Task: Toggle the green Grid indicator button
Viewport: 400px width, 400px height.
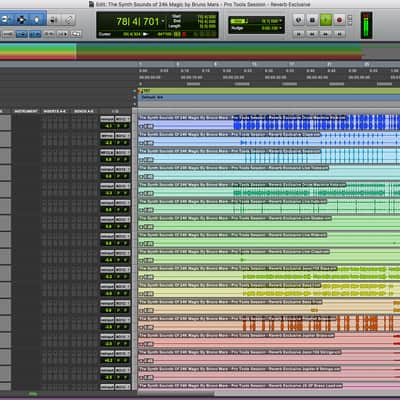Action: [x=239, y=21]
